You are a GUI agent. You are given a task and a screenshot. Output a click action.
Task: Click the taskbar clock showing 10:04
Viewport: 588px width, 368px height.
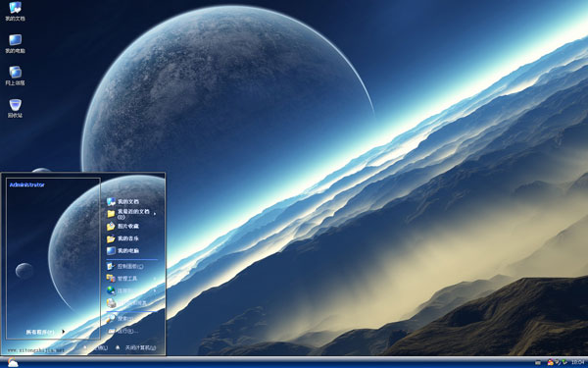(578, 362)
